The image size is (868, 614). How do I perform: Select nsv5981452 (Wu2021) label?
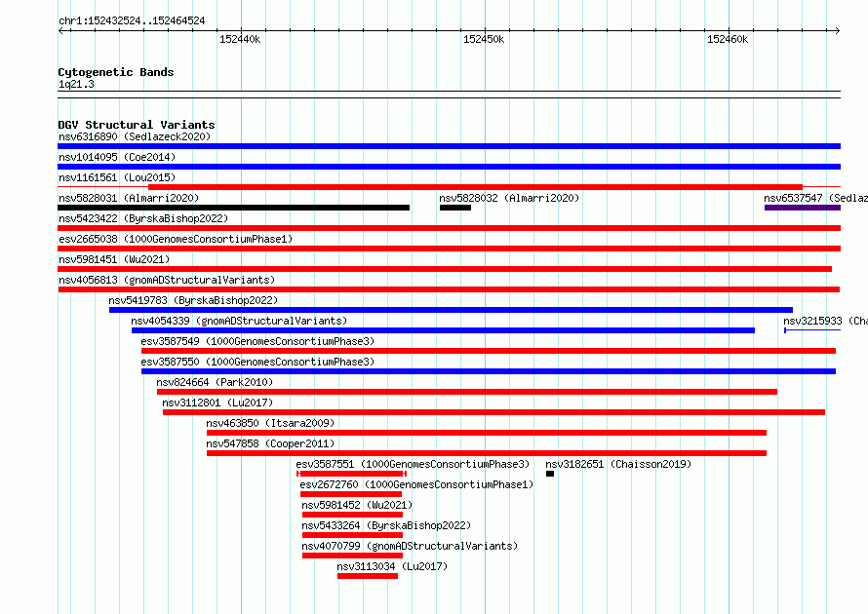357,505
